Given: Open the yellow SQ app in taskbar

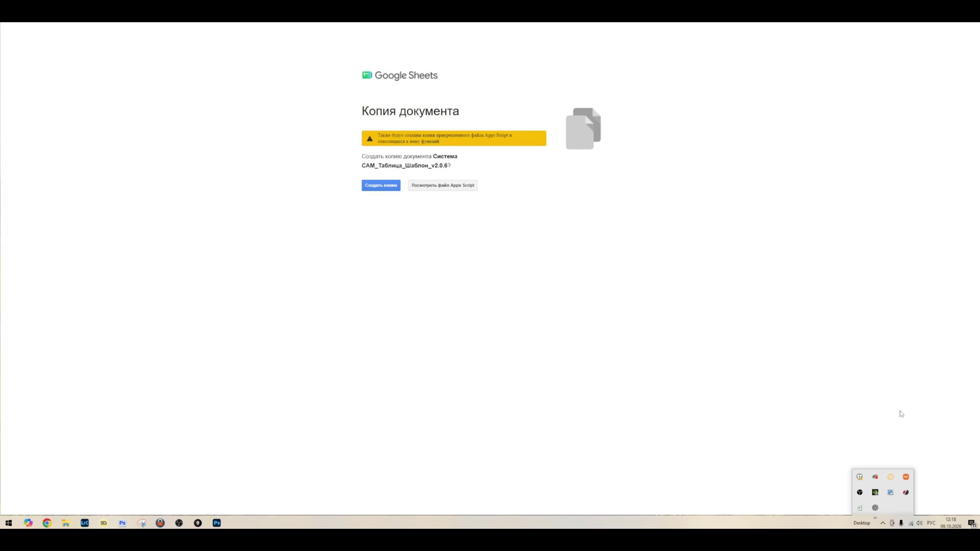Looking at the screenshot, I should [103, 523].
